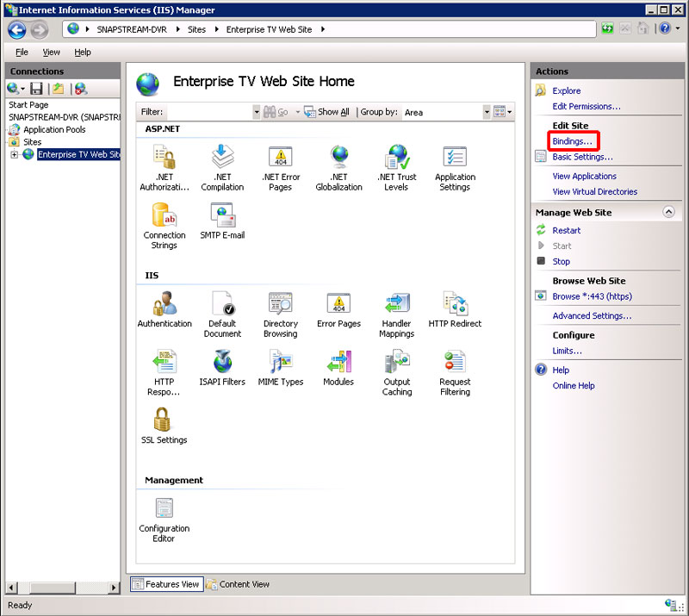This screenshot has width=689, height=616.
Task: Open Online Help link
Action: pyautogui.click(x=574, y=386)
